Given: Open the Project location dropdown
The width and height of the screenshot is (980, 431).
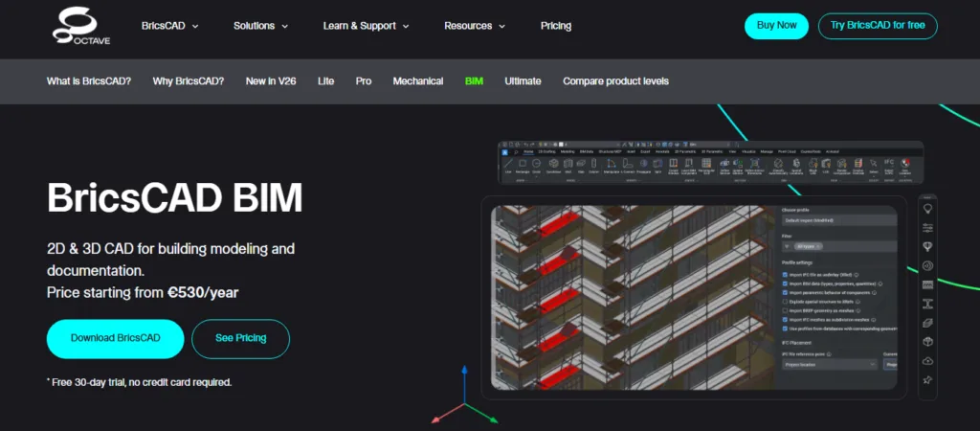Looking at the screenshot, I should pos(830,364).
